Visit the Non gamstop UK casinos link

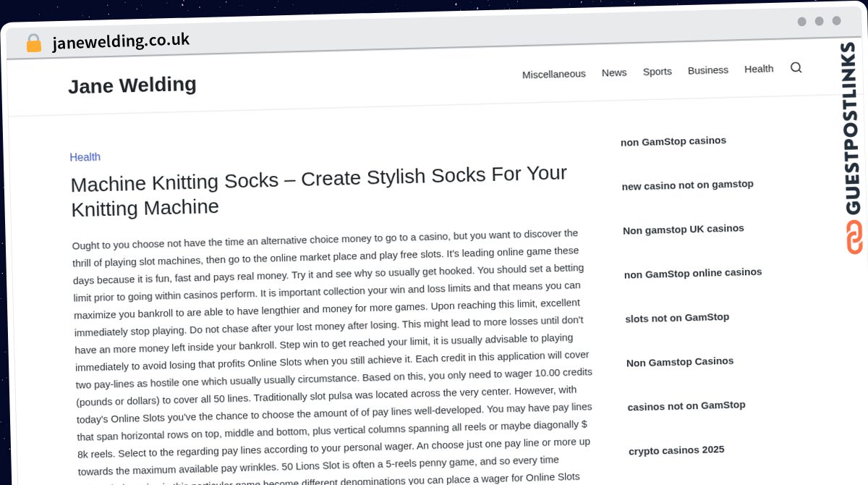(x=684, y=229)
